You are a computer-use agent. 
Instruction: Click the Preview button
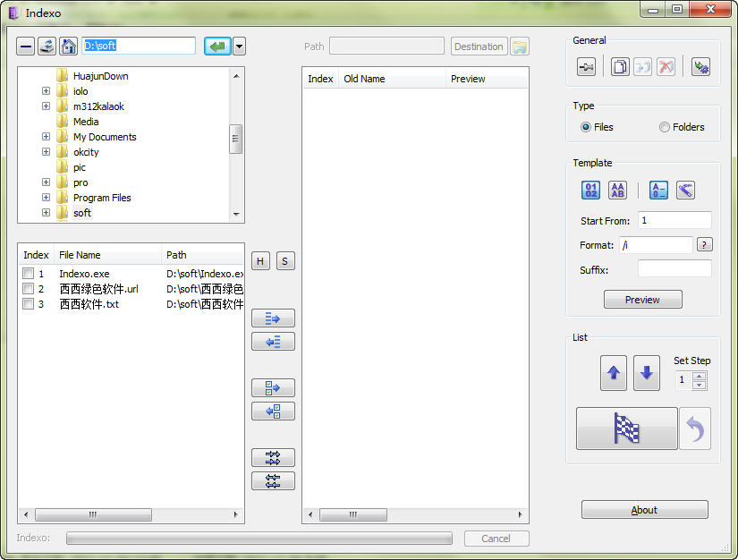click(642, 300)
